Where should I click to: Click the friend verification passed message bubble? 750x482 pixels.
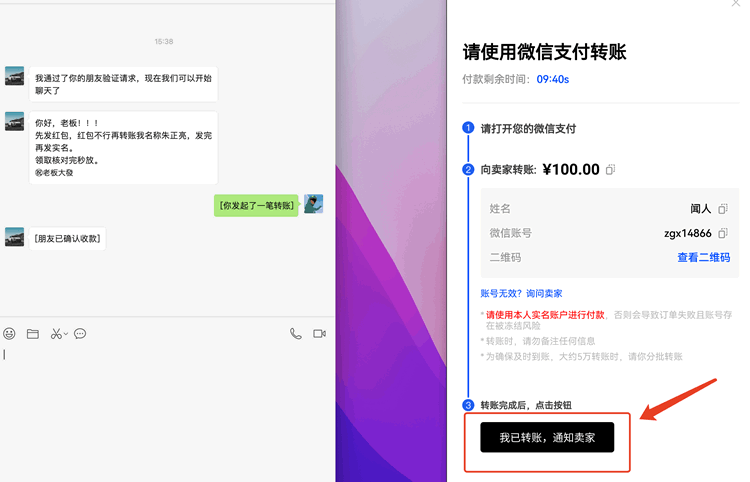tap(123, 83)
